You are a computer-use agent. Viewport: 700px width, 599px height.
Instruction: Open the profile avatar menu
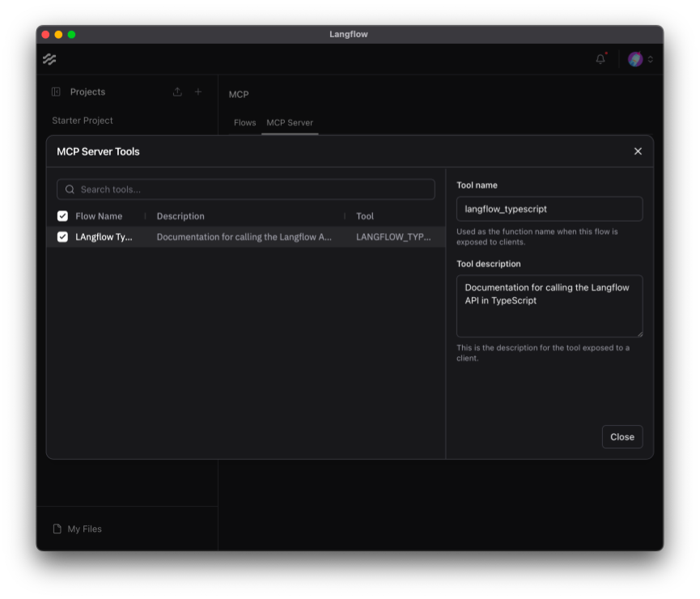point(634,58)
